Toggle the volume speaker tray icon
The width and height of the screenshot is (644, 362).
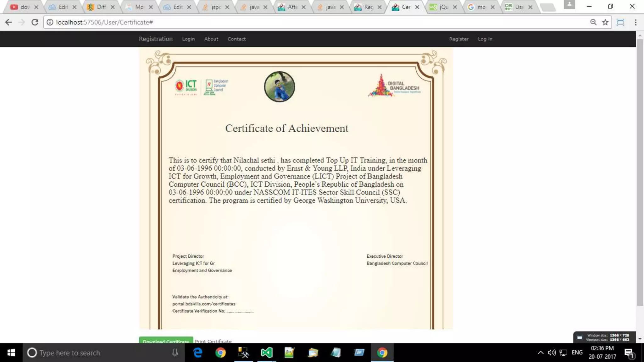pos(552,353)
